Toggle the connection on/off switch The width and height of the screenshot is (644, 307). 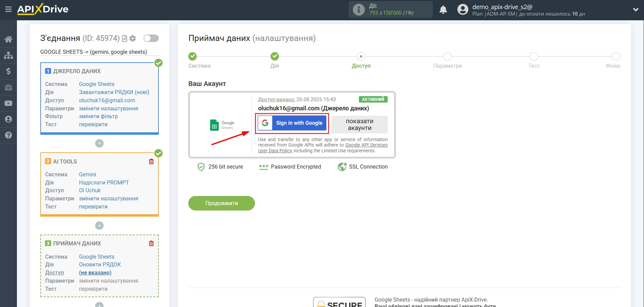(151, 38)
